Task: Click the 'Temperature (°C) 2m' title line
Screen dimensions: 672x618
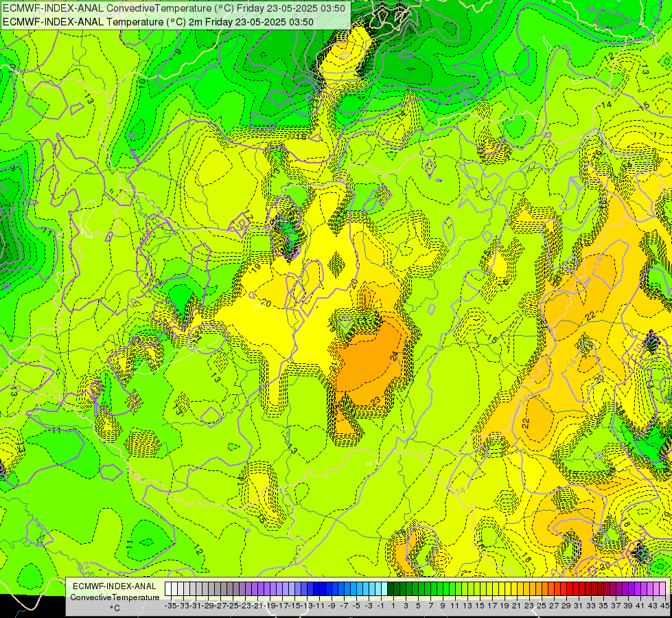Action: pyautogui.click(x=158, y=22)
